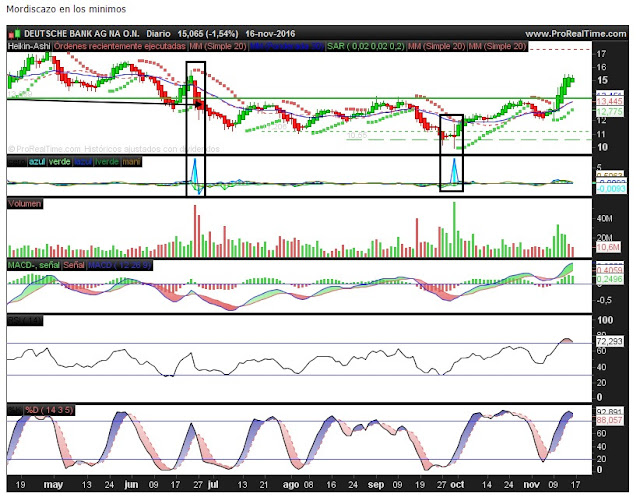Screen dimensions: 640x501
Task: Click the -0,5 MACD axis label
Action: click(604, 300)
